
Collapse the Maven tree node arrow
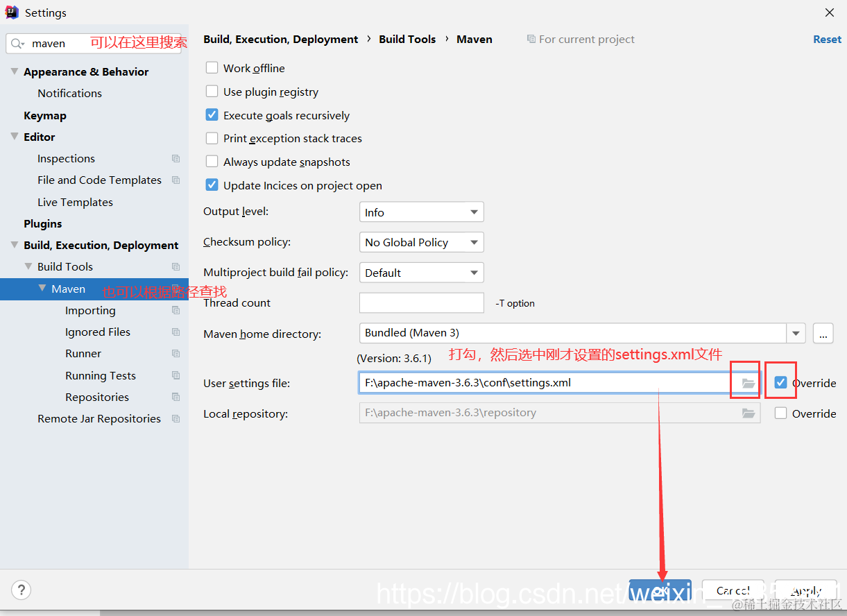tap(42, 289)
